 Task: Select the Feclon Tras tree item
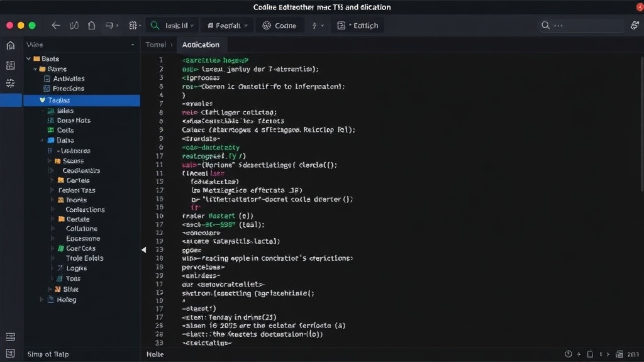click(76, 190)
